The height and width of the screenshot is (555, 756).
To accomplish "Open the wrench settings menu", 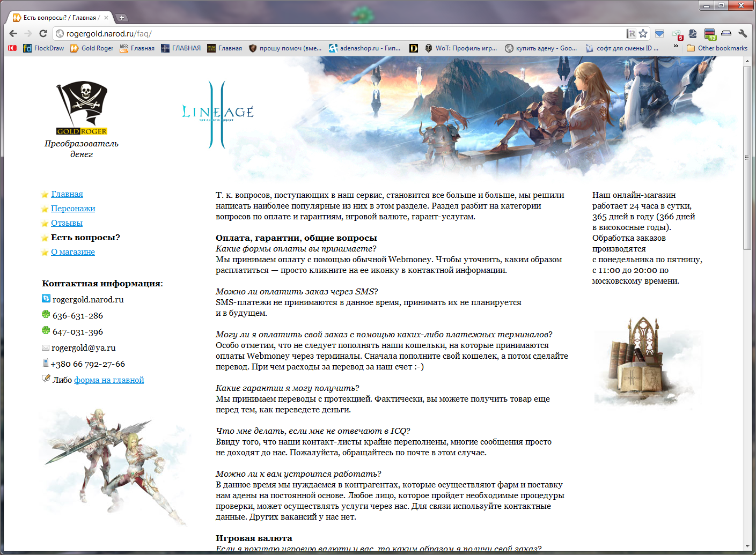I will pyautogui.click(x=743, y=33).
